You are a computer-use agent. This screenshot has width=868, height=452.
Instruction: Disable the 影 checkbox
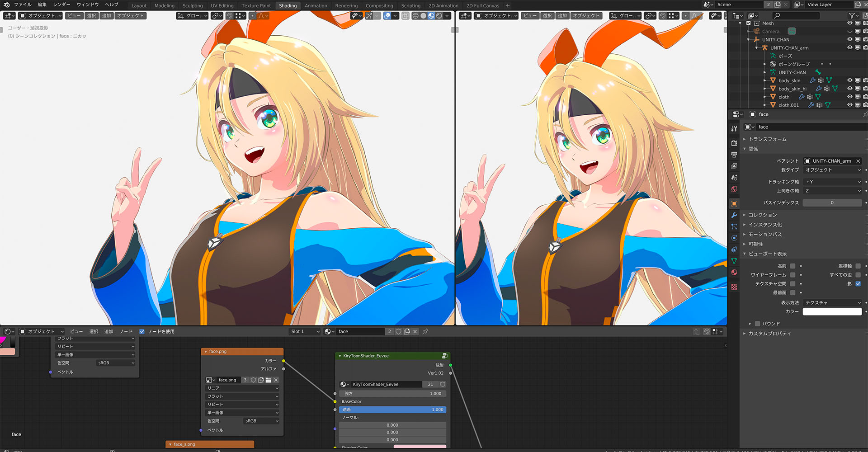point(858,284)
